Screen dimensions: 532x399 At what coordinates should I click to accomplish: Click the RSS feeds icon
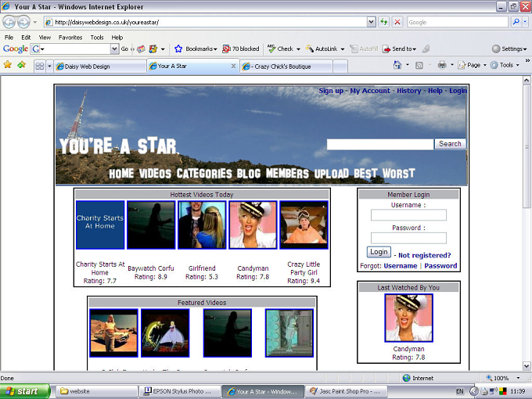tap(419, 65)
